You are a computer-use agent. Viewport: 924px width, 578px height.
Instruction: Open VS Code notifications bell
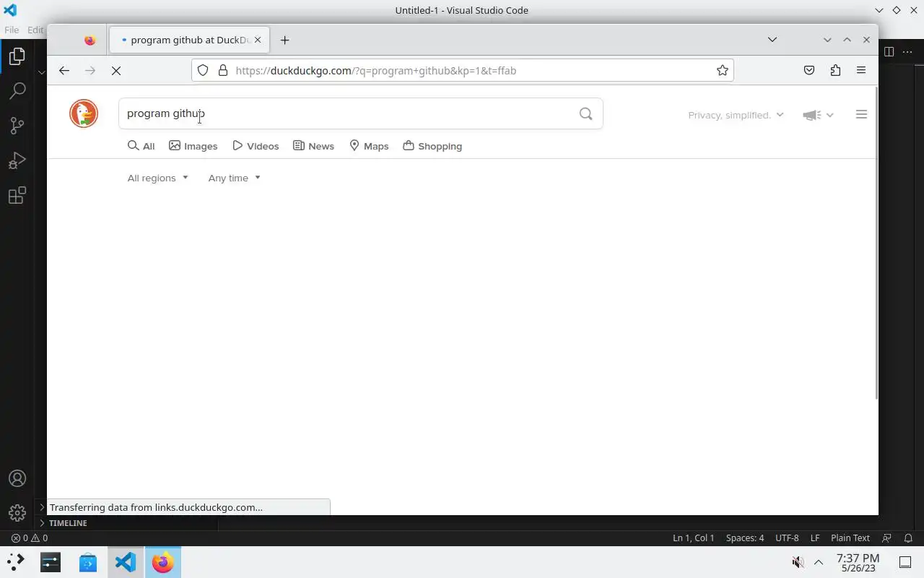[x=909, y=538]
